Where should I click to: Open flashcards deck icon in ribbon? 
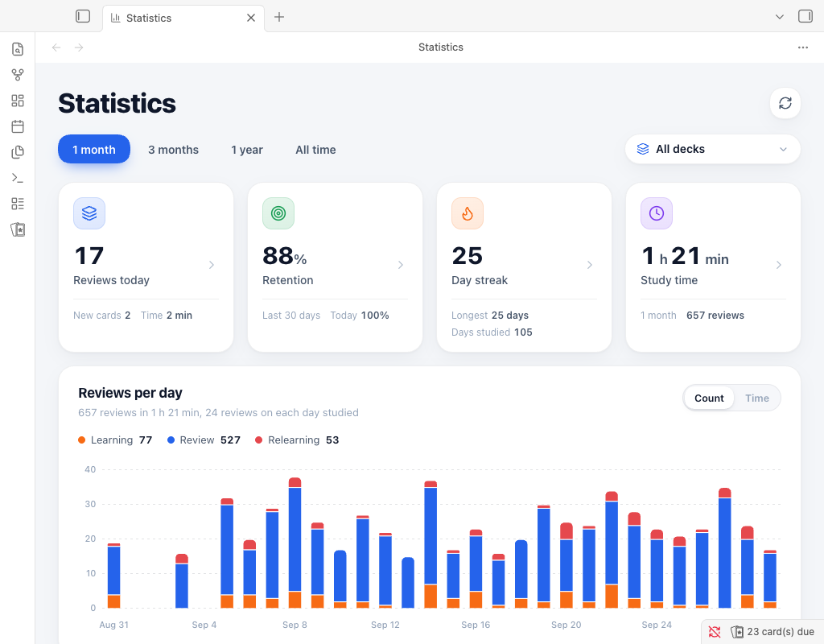pos(18,229)
